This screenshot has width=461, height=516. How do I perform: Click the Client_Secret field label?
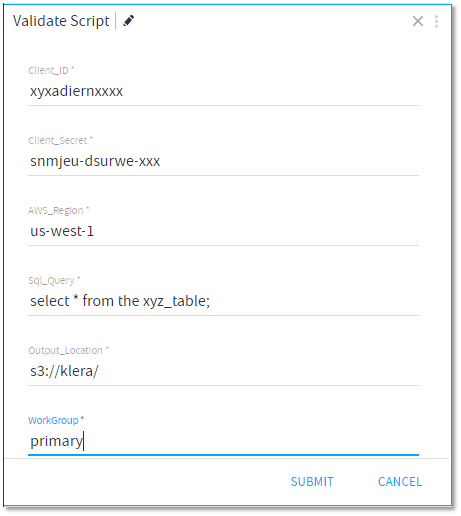pyautogui.click(x=58, y=140)
